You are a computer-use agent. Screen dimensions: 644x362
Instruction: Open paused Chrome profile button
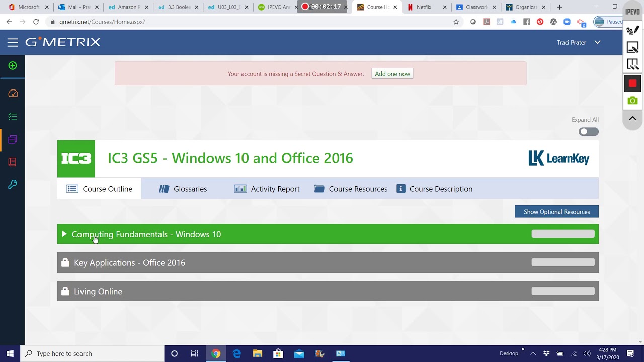click(608, 22)
